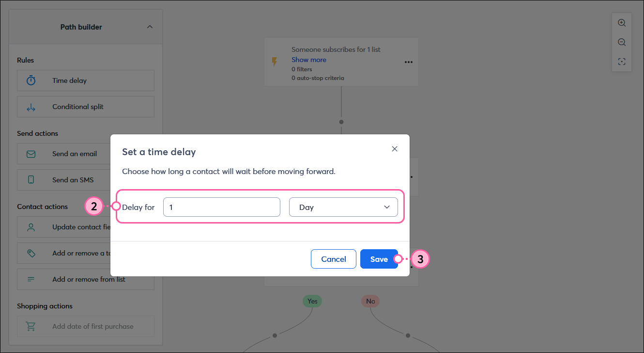This screenshot has width=644, height=353.
Task: Select the Add or remove a tag icon
Action: (30, 253)
